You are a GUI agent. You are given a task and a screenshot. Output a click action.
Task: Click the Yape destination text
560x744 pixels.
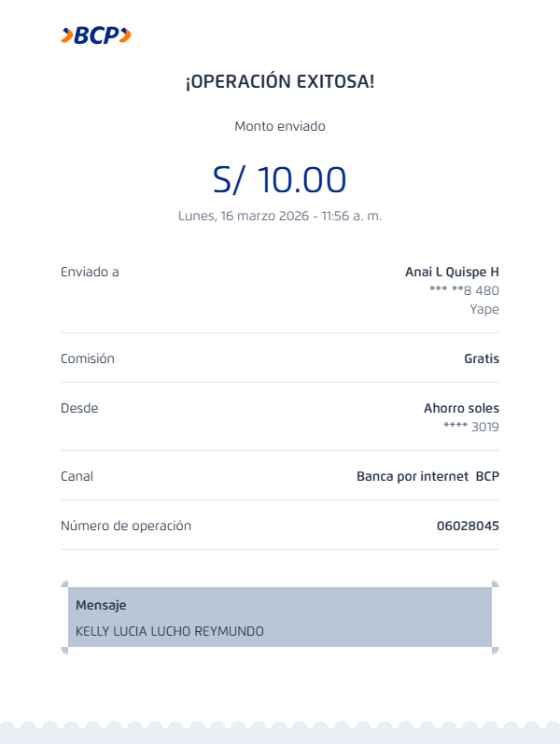[484, 309]
